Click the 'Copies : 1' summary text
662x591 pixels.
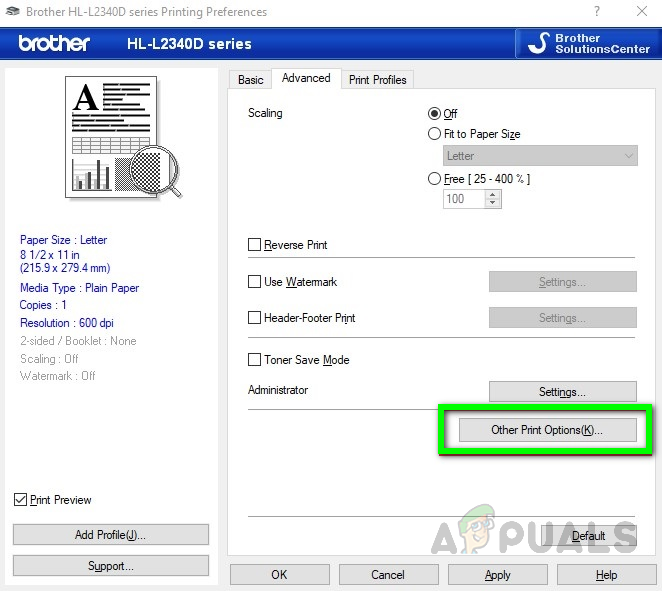click(43, 305)
